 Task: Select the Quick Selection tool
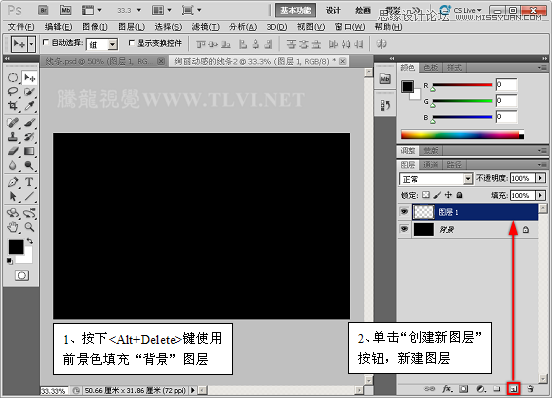coord(30,92)
